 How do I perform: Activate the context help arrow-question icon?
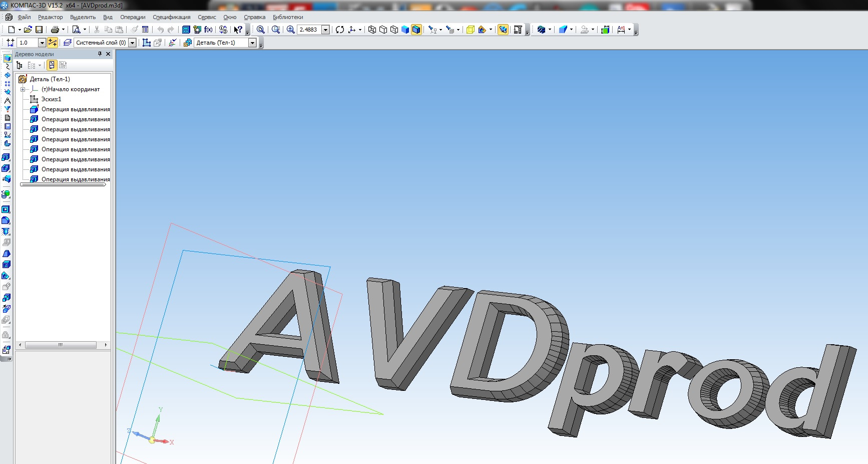(x=238, y=30)
